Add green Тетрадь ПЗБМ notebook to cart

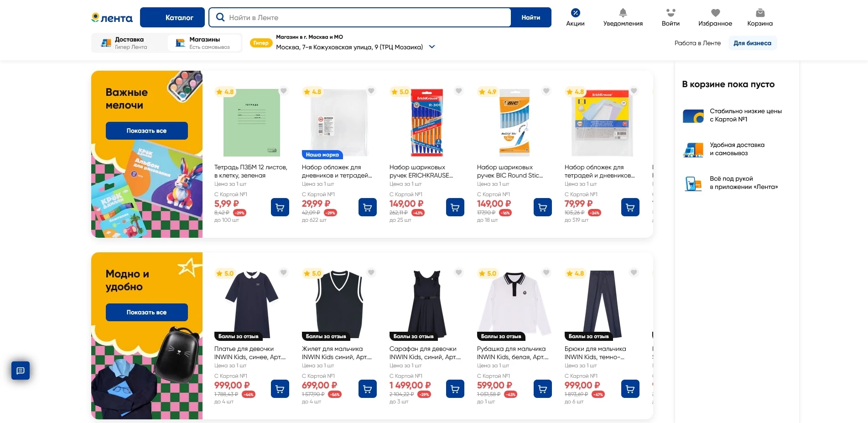(x=280, y=207)
